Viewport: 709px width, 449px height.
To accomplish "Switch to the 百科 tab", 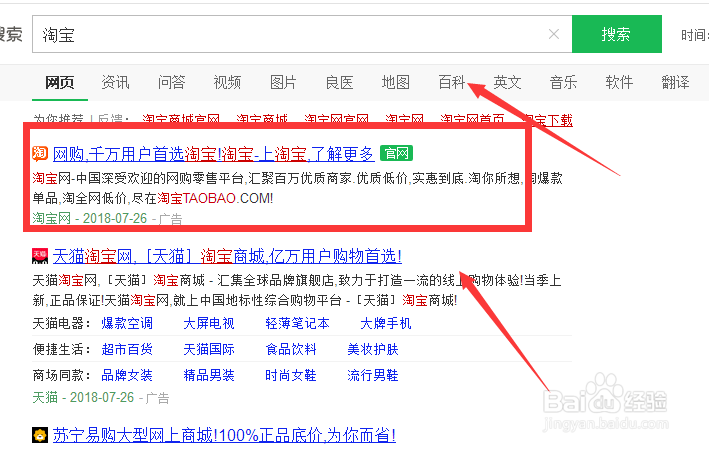I will pyautogui.click(x=451, y=82).
